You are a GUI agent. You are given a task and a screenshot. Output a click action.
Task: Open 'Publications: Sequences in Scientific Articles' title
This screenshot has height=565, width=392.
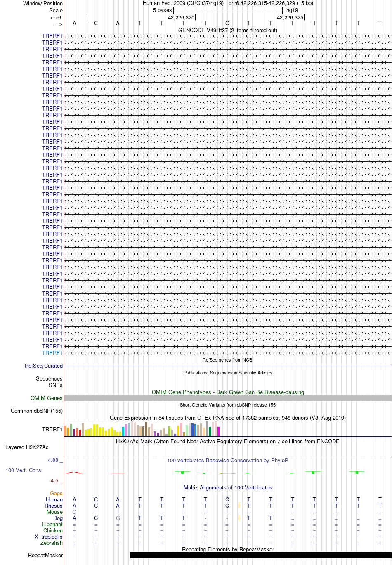pyautogui.click(x=228, y=373)
